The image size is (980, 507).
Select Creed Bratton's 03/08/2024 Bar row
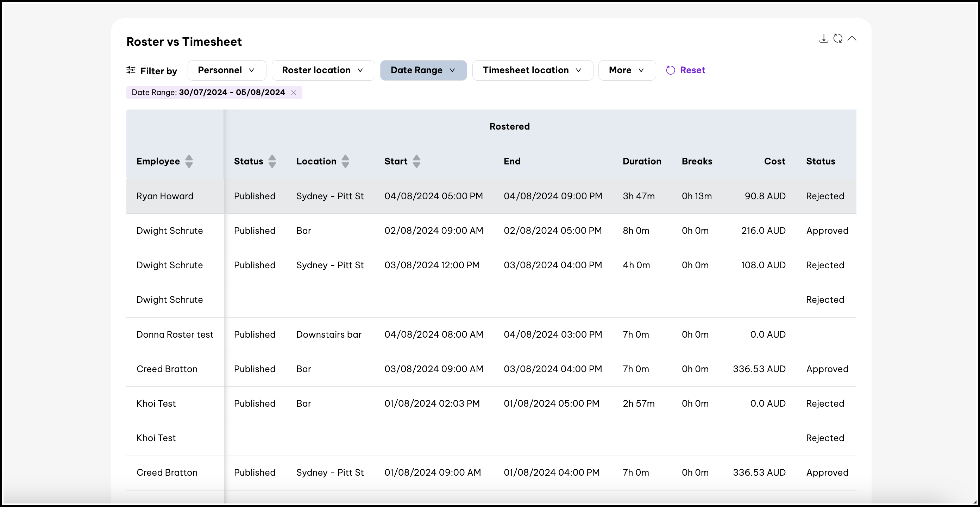[x=433, y=369]
